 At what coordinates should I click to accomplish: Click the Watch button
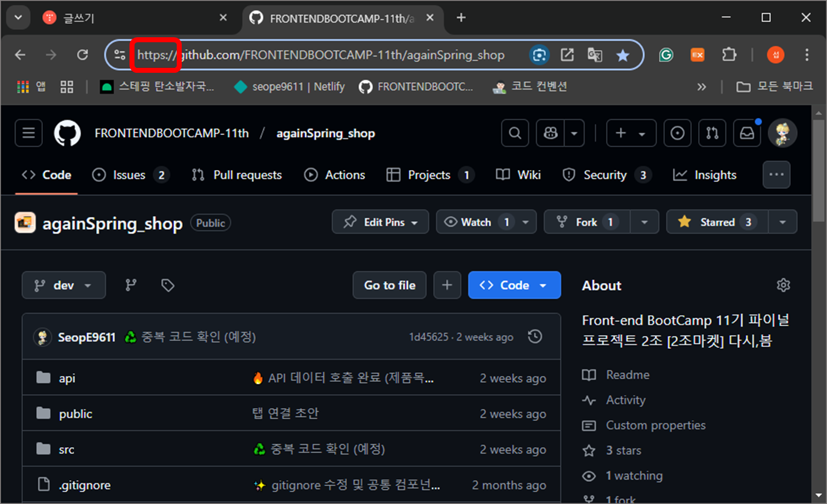point(476,222)
